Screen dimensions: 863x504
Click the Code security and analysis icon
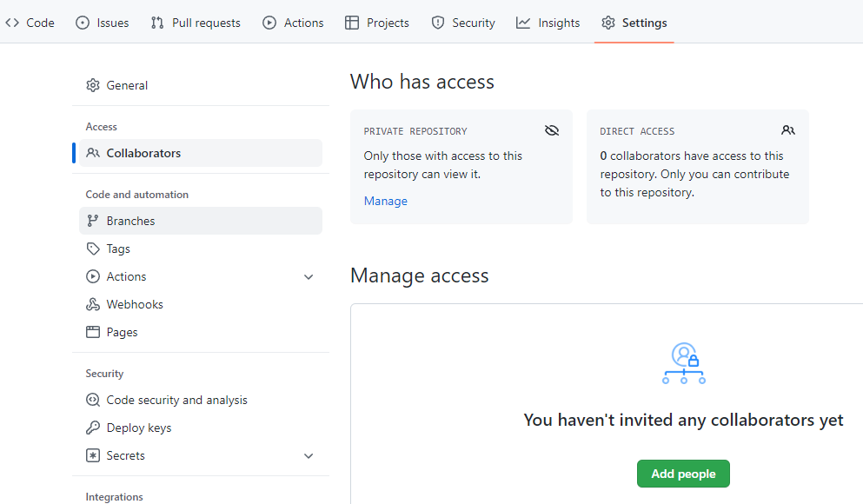pyautogui.click(x=93, y=400)
